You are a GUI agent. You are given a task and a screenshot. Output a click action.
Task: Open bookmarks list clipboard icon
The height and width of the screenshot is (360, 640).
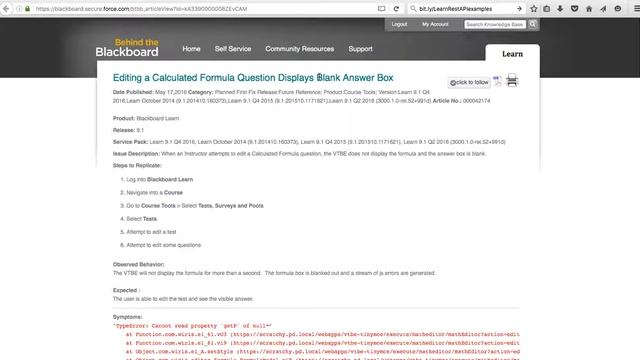pos(547,9)
